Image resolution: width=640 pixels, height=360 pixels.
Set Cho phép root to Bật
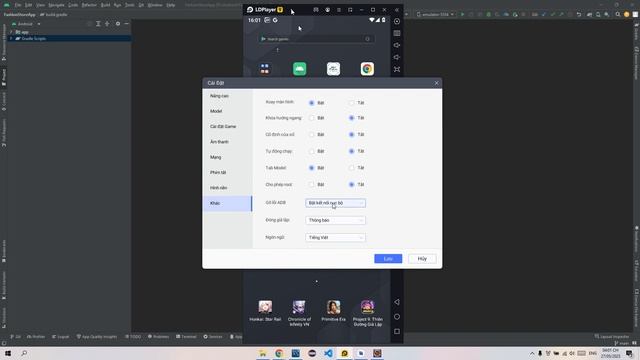(311, 184)
